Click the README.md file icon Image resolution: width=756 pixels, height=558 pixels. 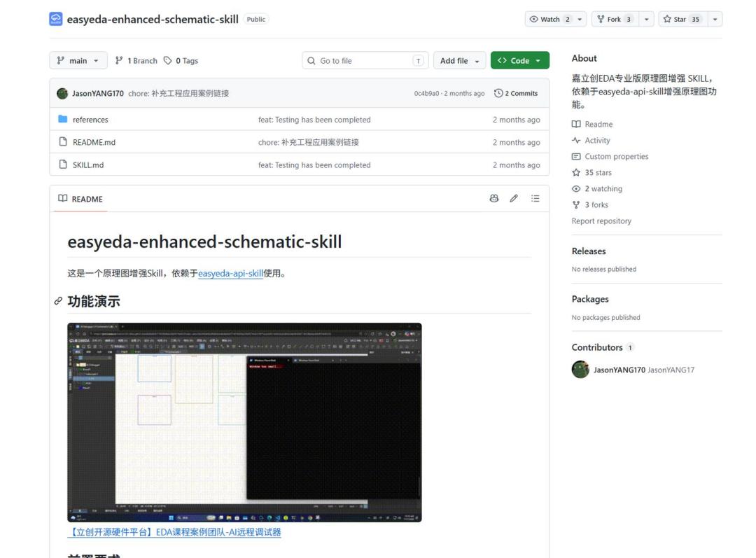(63, 142)
